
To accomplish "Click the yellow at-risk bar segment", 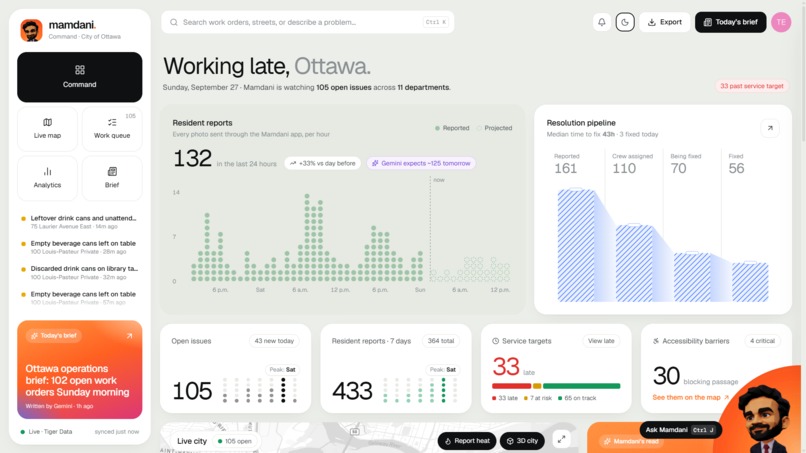I will 537,386.
